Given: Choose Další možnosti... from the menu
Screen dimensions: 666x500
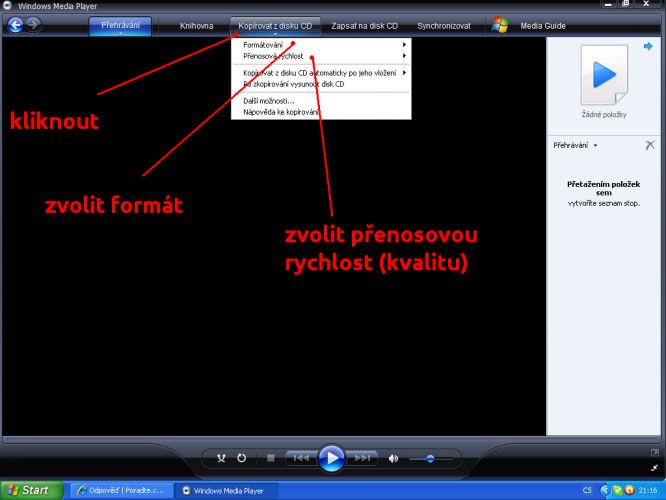Looking at the screenshot, I should pyautogui.click(x=321, y=101).
